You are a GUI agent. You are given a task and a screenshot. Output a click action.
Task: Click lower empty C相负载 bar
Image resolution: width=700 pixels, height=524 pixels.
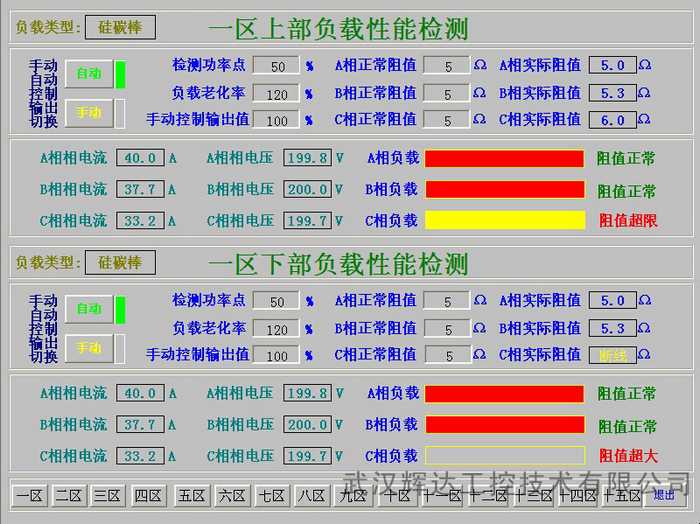pos(504,455)
